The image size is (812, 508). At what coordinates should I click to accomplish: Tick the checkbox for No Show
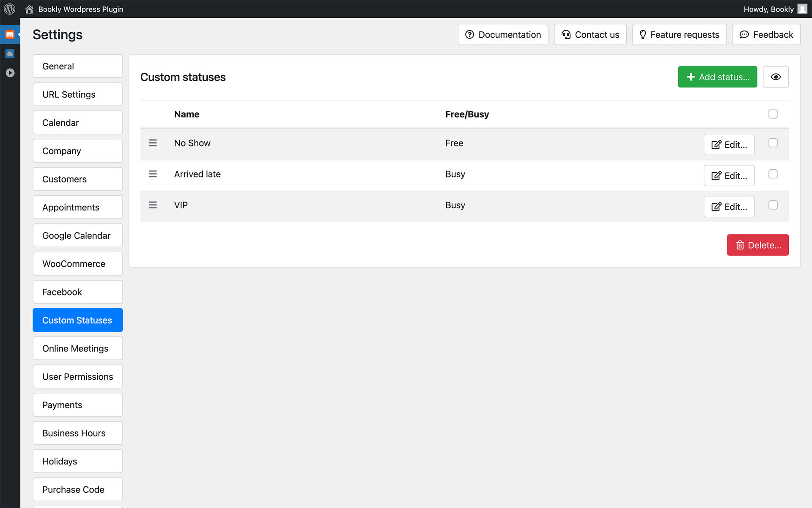773,143
